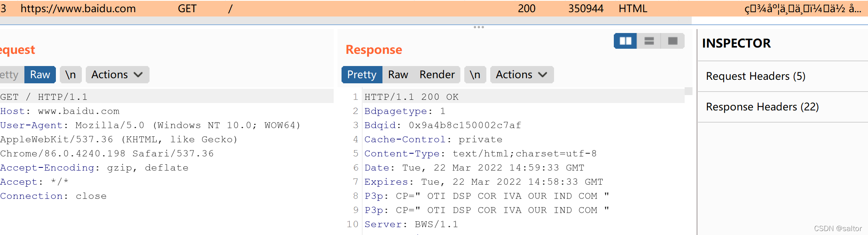Click the response pane vertical scrollbar thumb
The height and width of the screenshot is (235, 868).
pos(689,91)
